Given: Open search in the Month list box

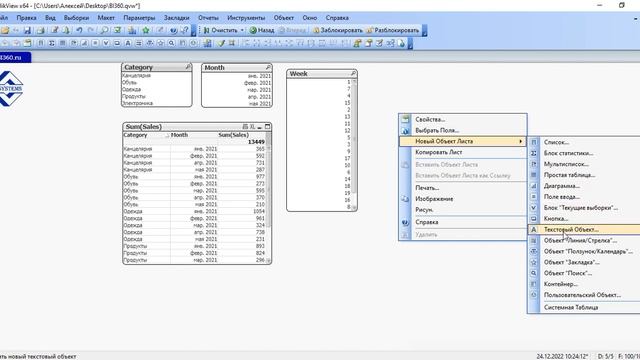Looking at the screenshot, I should (x=268, y=67).
